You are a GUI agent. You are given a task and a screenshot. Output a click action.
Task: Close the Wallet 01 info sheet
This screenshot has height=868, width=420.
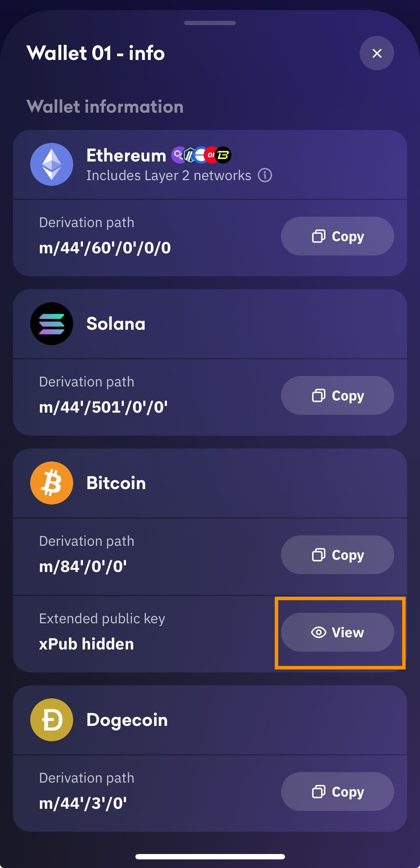click(x=377, y=53)
